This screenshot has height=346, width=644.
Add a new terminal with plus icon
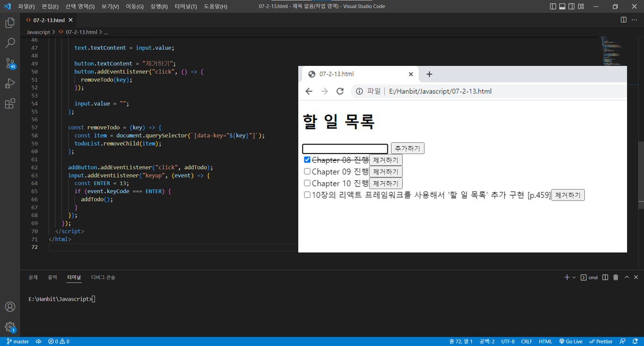(567, 277)
